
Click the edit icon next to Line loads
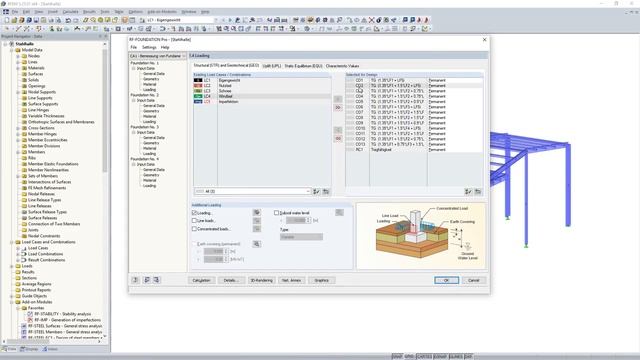[257, 221]
